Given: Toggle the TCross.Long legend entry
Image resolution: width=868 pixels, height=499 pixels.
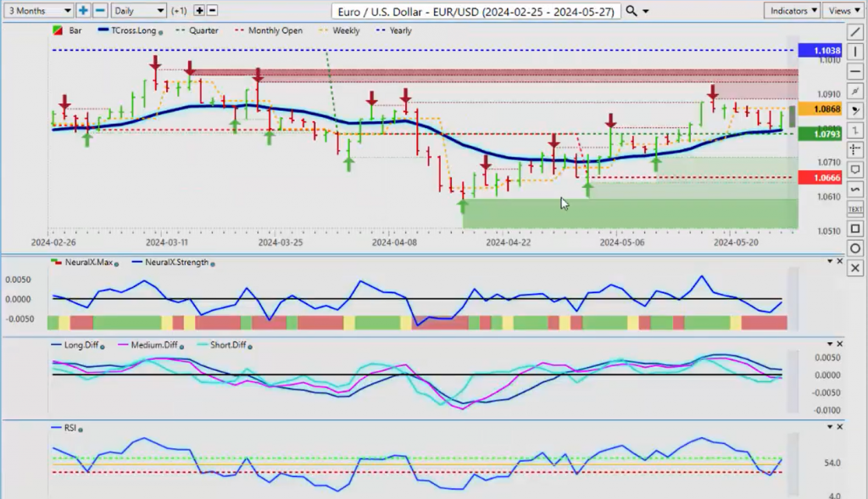Looking at the screenshot, I should click(131, 30).
